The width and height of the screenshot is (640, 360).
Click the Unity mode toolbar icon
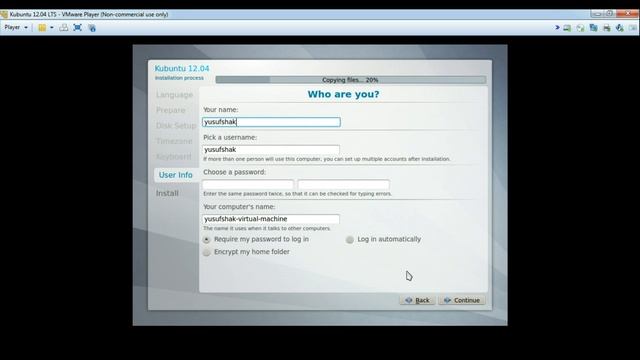coord(92,28)
